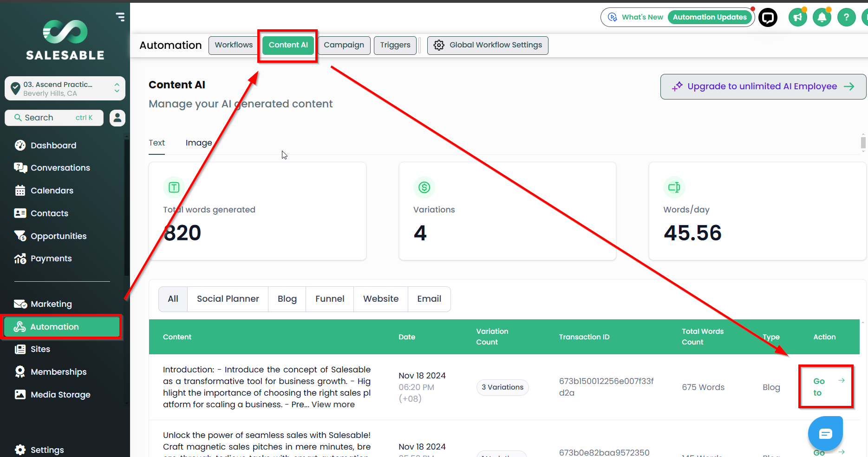Select Automation in the sidebar
868x457 pixels.
(62, 327)
